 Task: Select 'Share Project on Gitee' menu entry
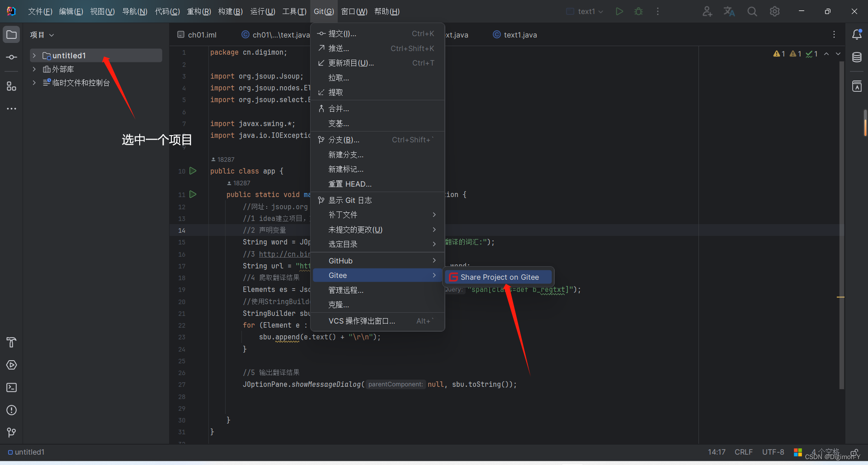[498, 277]
